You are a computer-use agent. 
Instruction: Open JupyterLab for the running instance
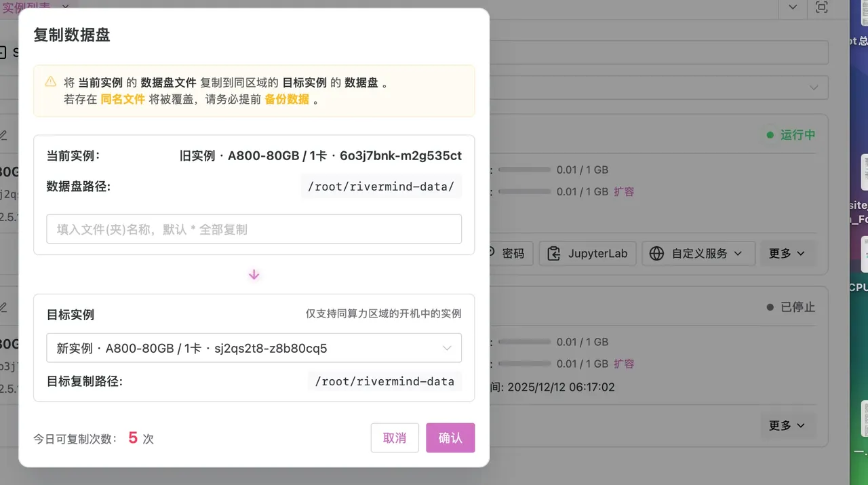coord(588,253)
